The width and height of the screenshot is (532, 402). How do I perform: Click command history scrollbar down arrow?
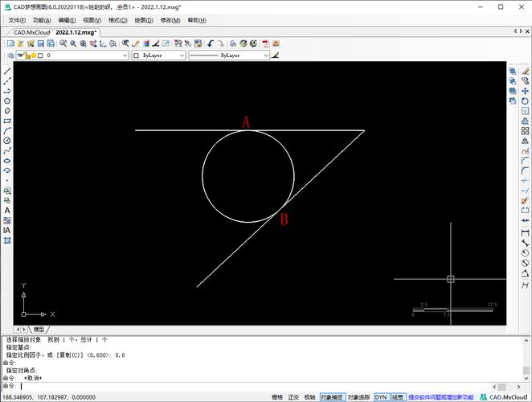point(526,378)
